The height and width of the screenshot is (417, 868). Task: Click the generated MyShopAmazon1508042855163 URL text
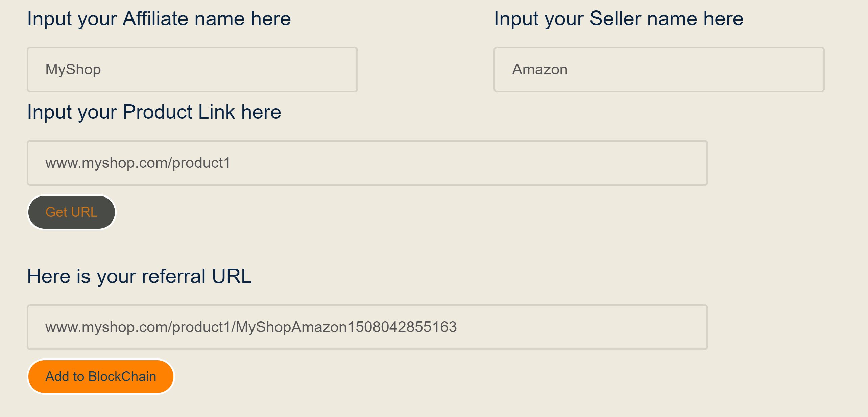(251, 327)
